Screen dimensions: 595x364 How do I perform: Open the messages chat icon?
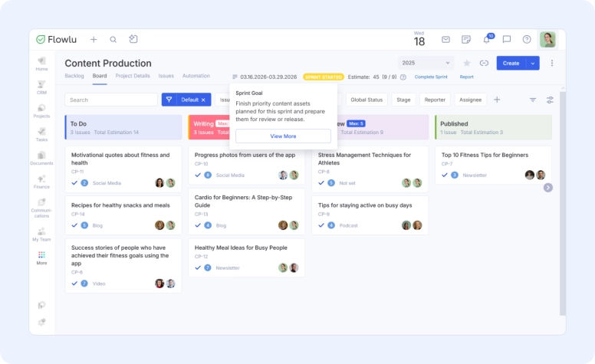[506, 39]
